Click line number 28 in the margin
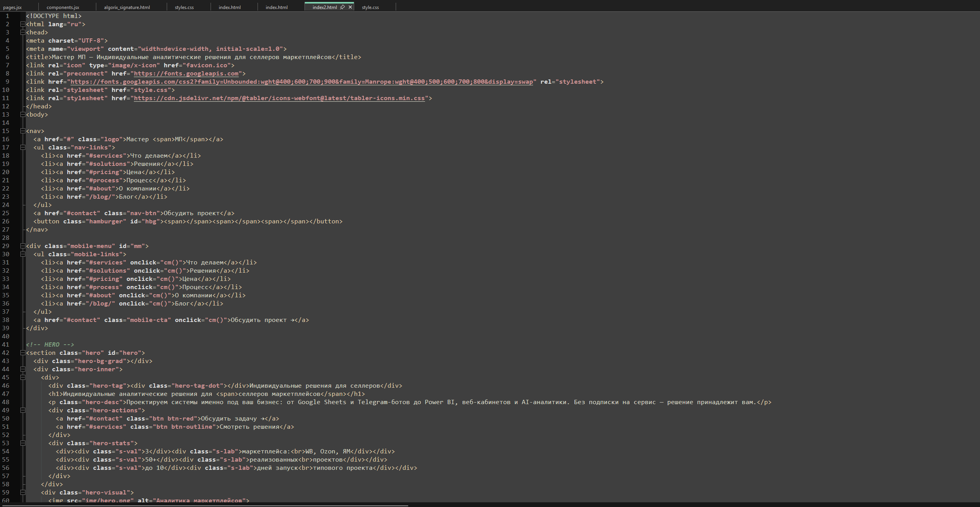This screenshot has height=507, width=980. (x=6, y=238)
